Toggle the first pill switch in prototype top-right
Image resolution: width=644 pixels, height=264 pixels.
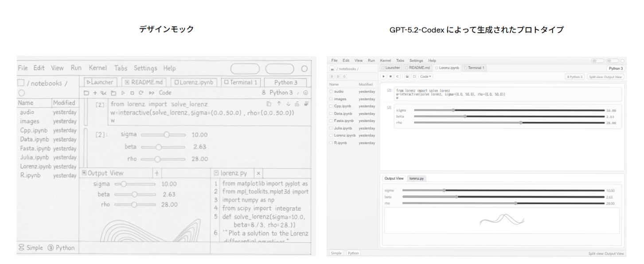pos(597,61)
